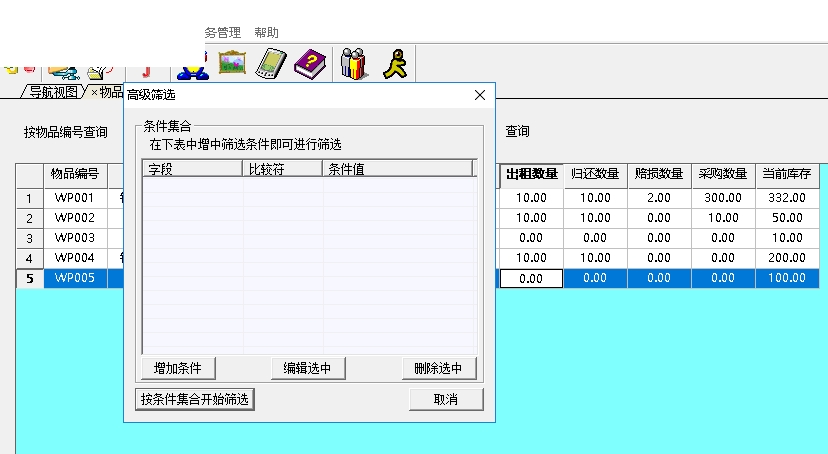Click the handheld PDA toolbar icon
828x454 pixels.
[271, 63]
